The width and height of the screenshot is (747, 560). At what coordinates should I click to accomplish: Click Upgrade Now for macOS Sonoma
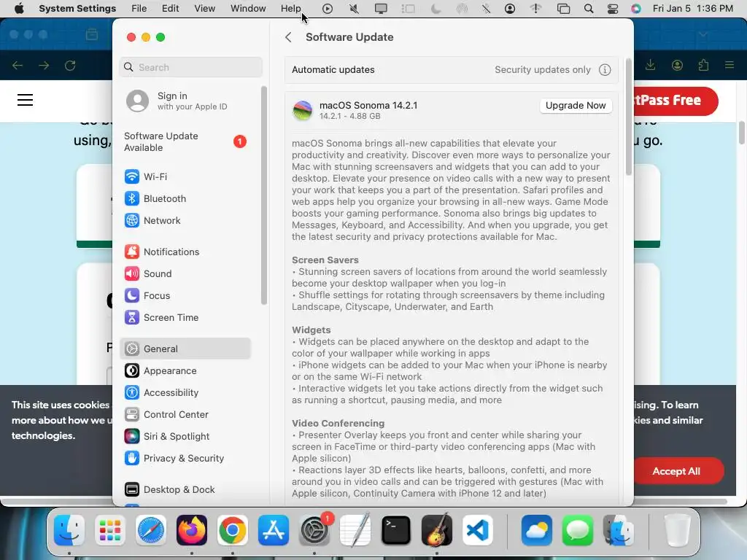click(576, 106)
